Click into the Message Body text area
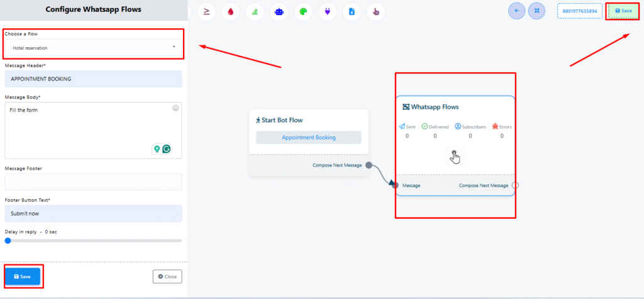 [93, 131]
